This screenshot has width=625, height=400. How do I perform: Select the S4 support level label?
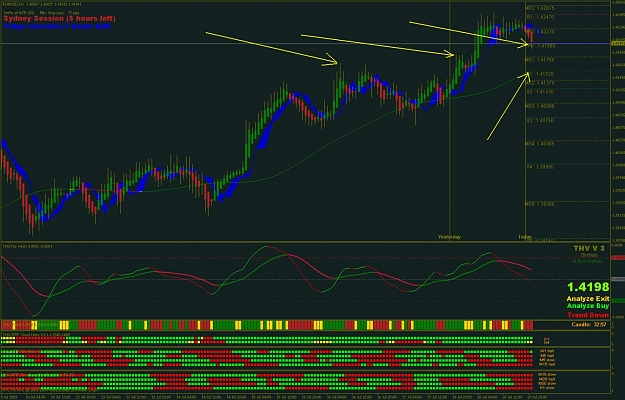540,167
